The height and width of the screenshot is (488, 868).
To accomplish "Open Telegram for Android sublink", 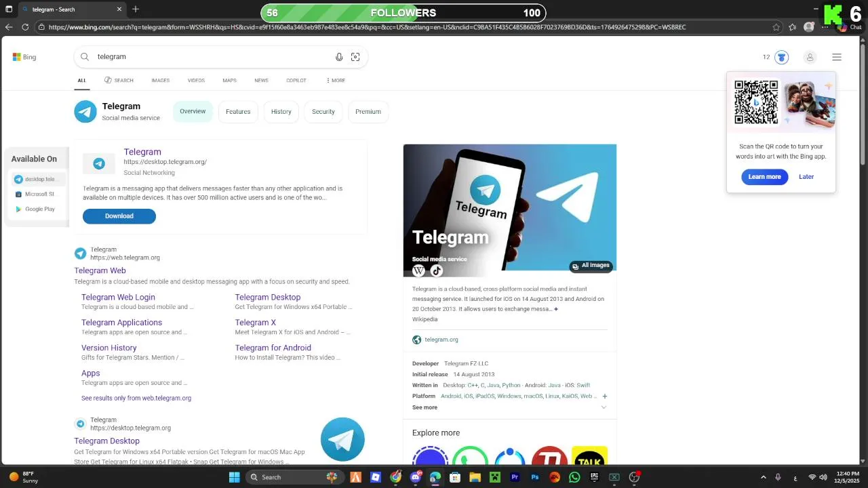I will pos(273,348).
